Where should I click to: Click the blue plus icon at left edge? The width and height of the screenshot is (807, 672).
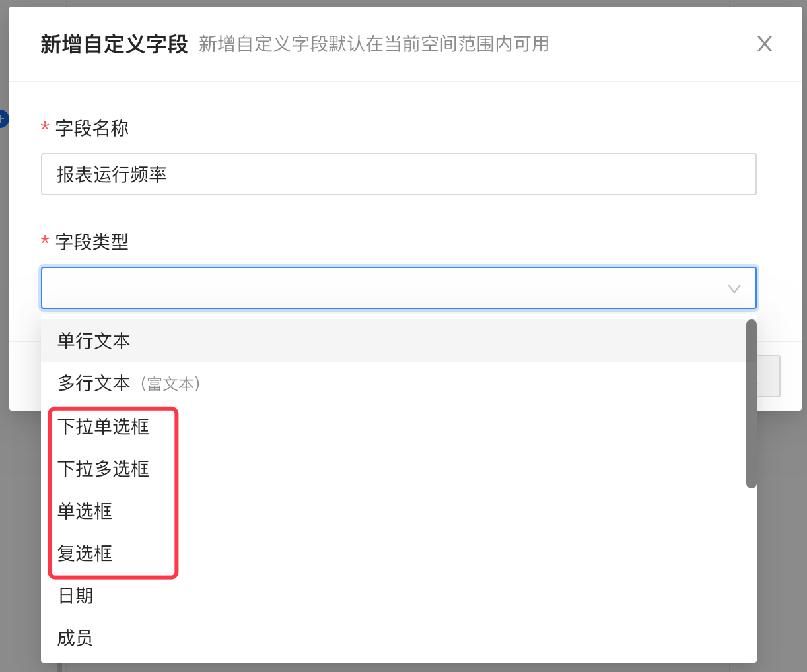(x=3, y=119)
